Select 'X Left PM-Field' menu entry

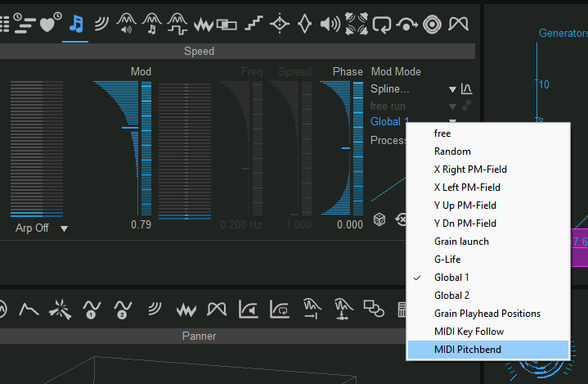[488, 187]
